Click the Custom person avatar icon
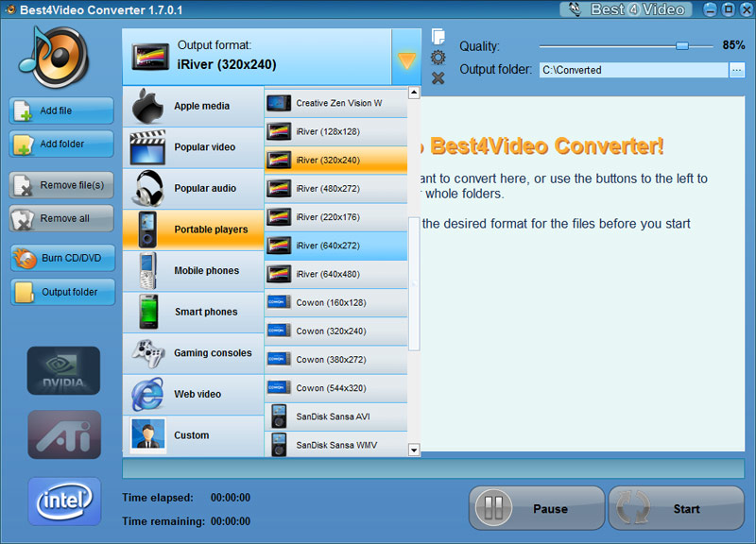 click(147, 435)
